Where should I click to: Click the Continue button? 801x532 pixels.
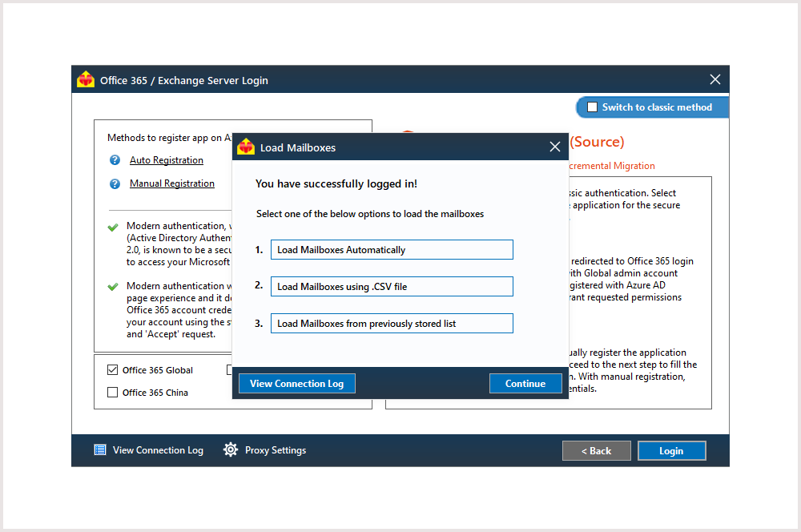[x=525, y=384]
